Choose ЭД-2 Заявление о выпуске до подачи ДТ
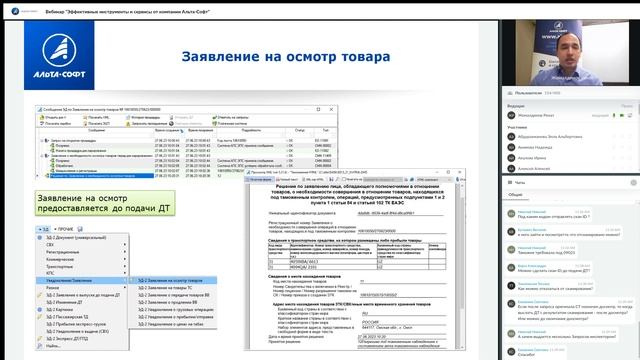640x360 pixels. [x=83, y=295]
